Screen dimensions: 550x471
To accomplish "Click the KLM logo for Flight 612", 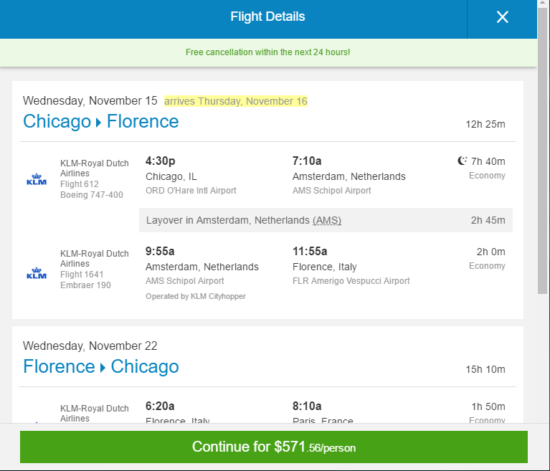I will point(36,179).
